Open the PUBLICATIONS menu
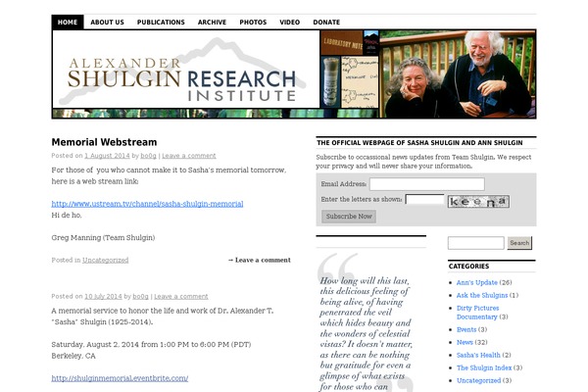 coord(161,23)
